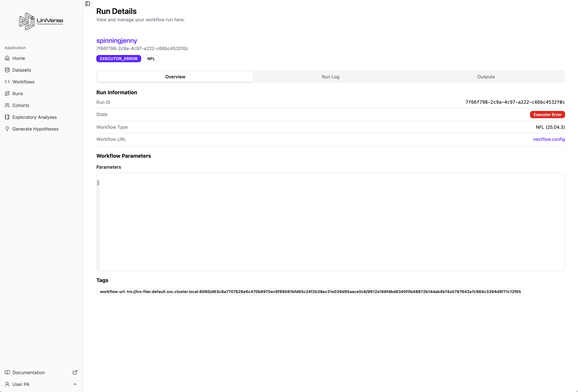Open Exploratory Analyses notebook icon
The width and height of the screenshot is (578, 392).
click(x=7, y=117)
